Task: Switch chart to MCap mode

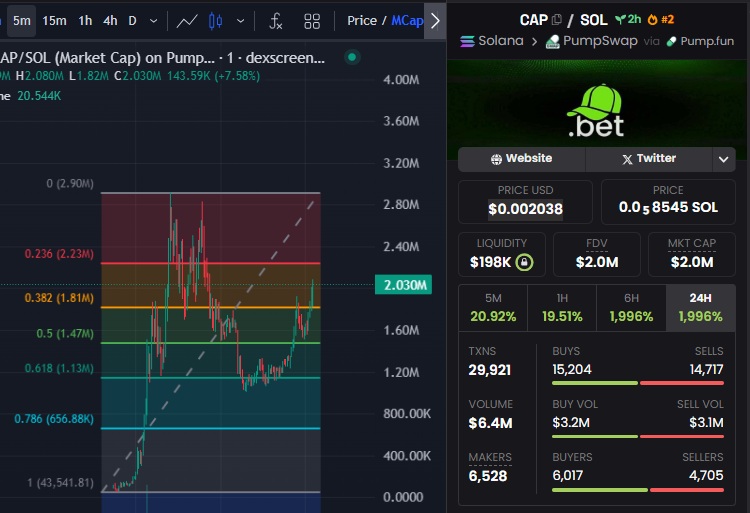Action: point(407,21)
